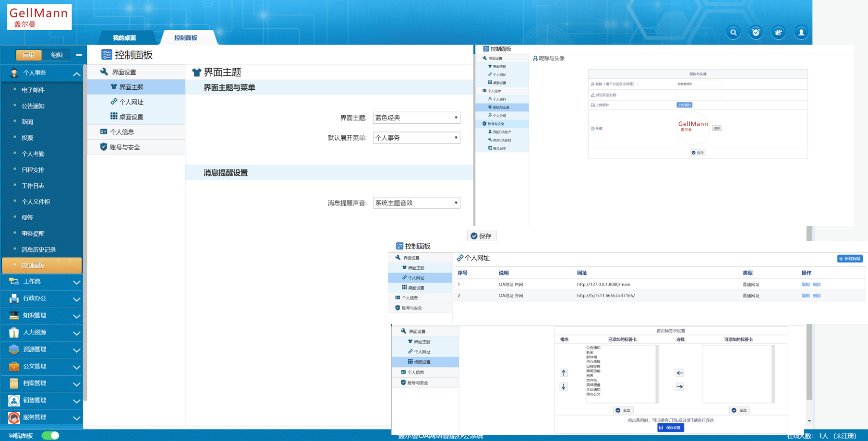Click the move up arrow icon

coord(564,373)
